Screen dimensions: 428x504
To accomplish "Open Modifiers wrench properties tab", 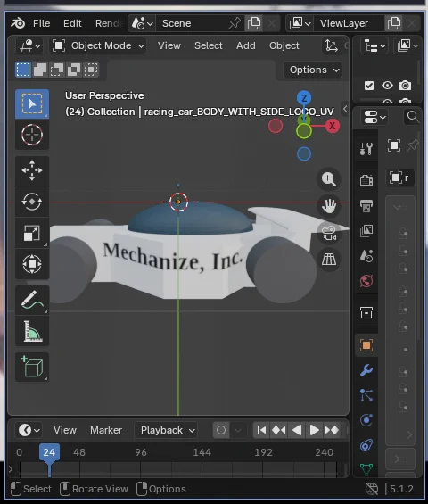I will click(366, 370).
